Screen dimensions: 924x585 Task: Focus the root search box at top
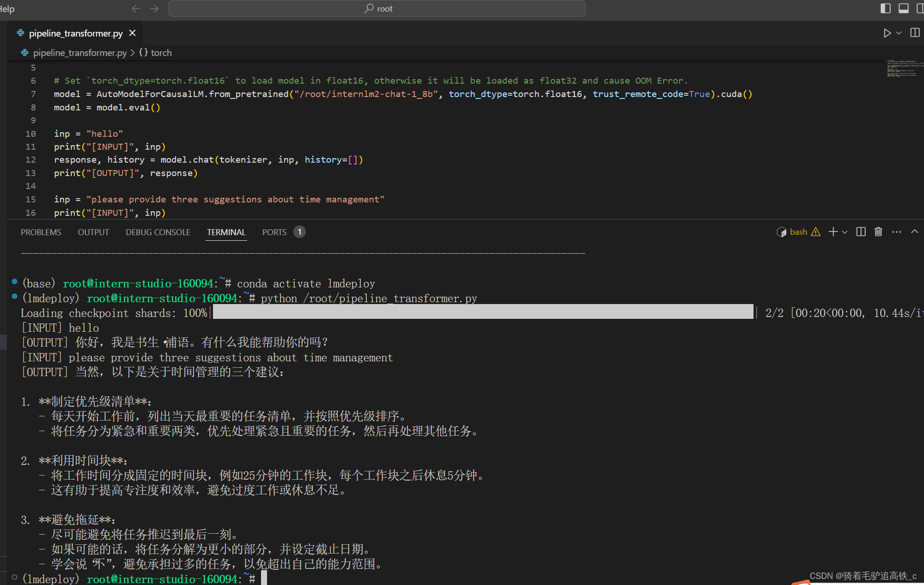(379, 8)
